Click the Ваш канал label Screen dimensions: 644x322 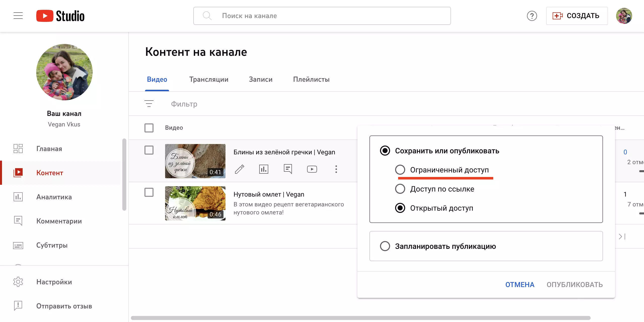[64, 114]
